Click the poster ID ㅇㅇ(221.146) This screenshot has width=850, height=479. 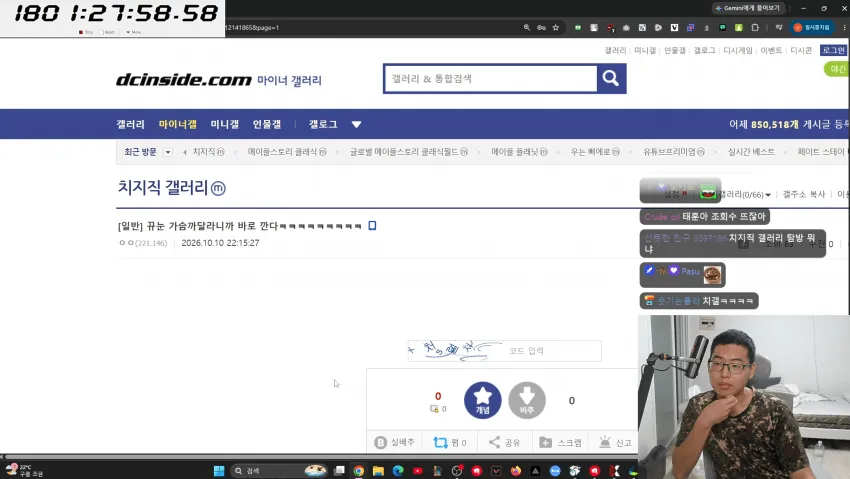pos(143,243)
